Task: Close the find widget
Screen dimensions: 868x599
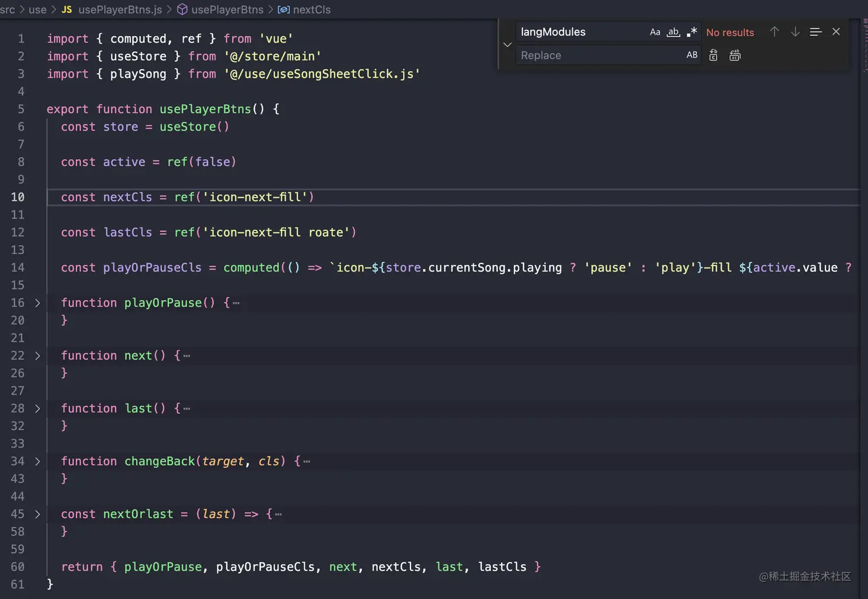Action: [x=836, y=32]
